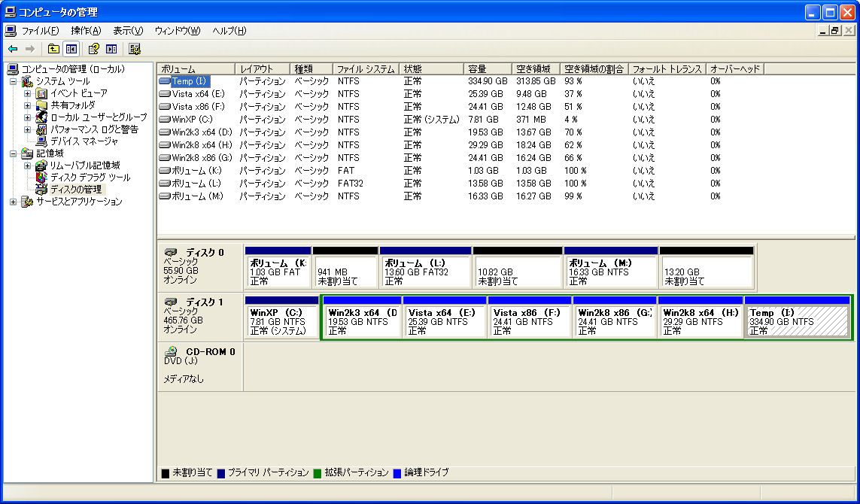The width and height of the screenshot is (860, 504).
Task: Click the logical drive blue legend swatch
Action: [397, 473]
